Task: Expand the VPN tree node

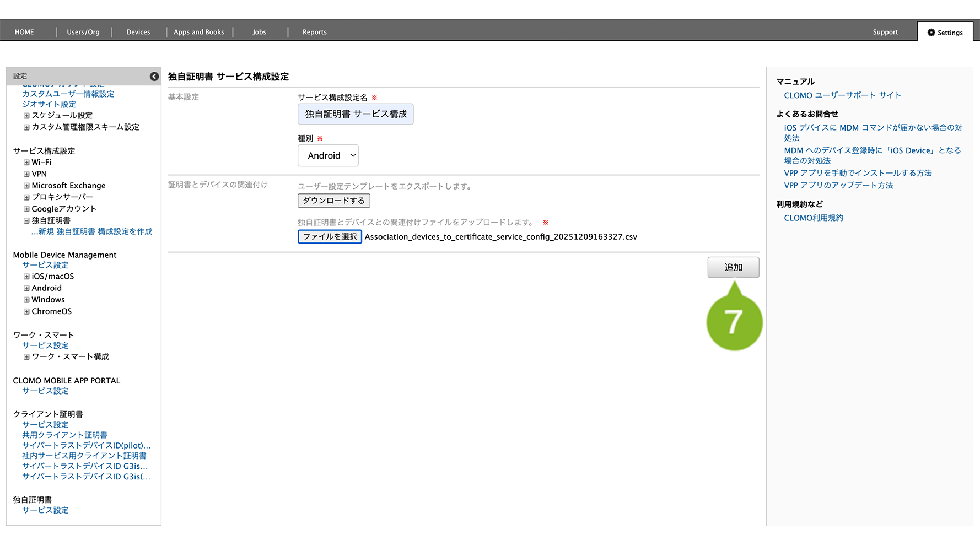Action: [x=26, y=174]
